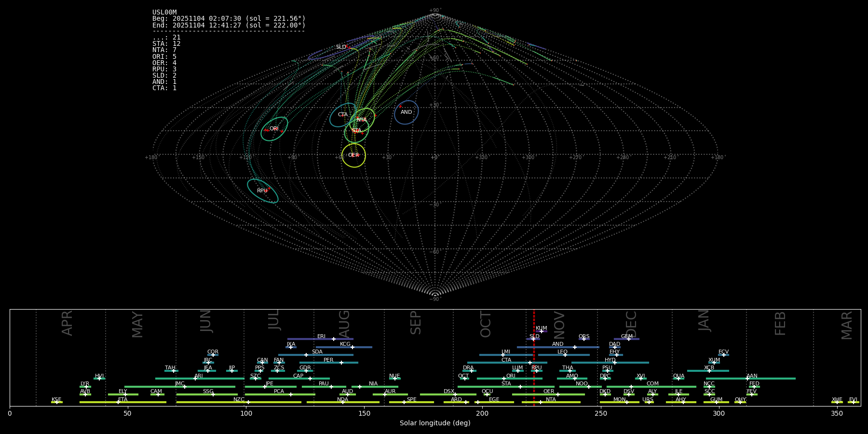Viewport: 868px width, 434px height.
Task: Click the AUG month label in timeline
Action: tap(344, 323)
